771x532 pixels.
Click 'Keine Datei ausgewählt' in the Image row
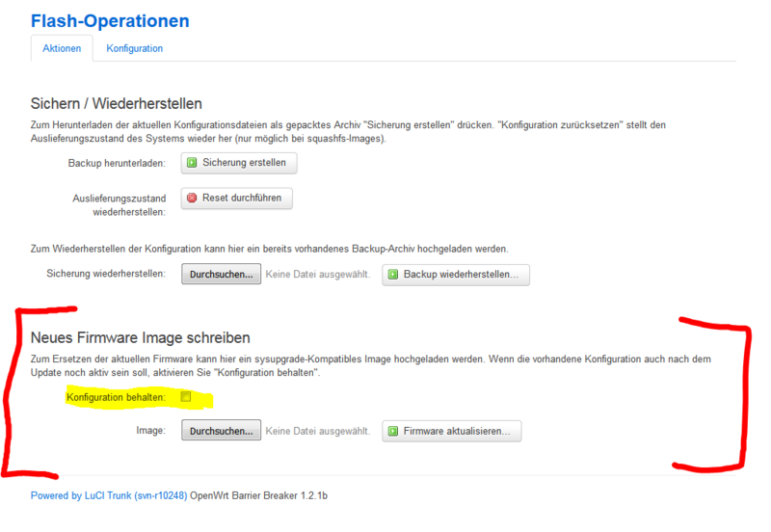click(x=318, y=431)
